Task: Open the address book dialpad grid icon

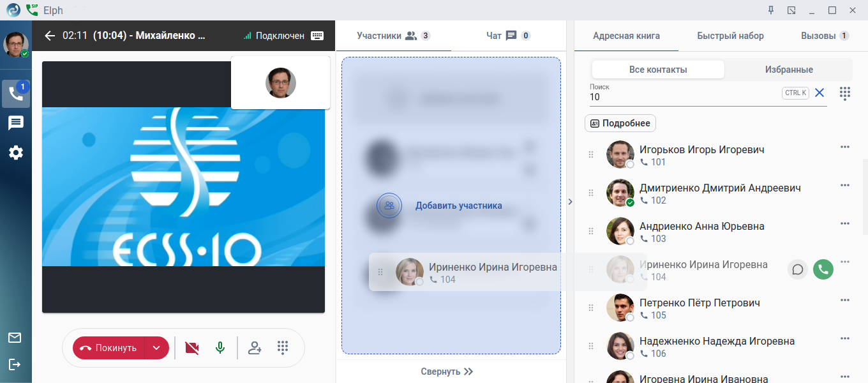Action: (x=845, y=93)
